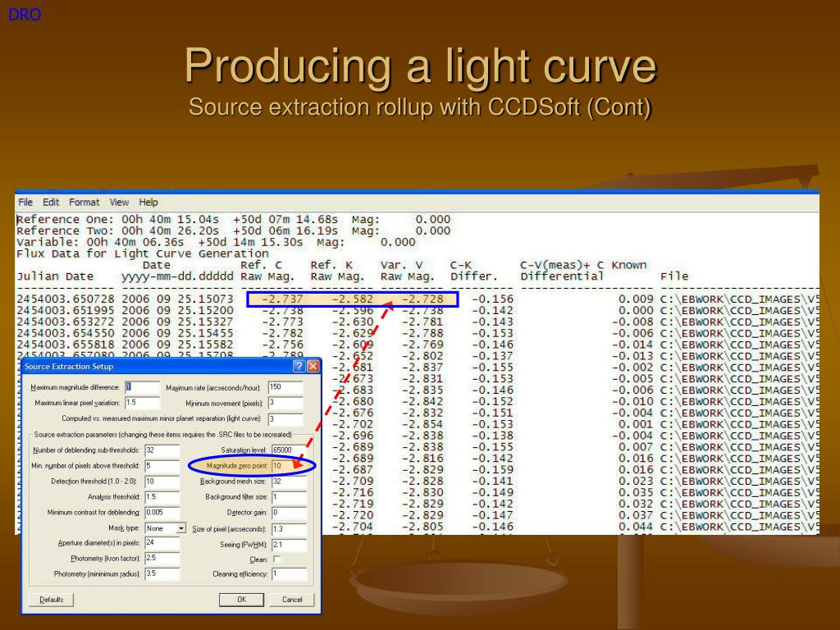Viewport: 840px width, 630px height.
Task: Click the Analysis threshold field
Action: [x=162, y=497]
